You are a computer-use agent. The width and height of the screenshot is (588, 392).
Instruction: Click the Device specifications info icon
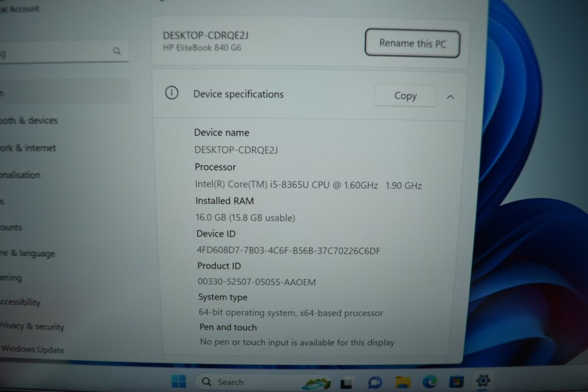(172, 93)
